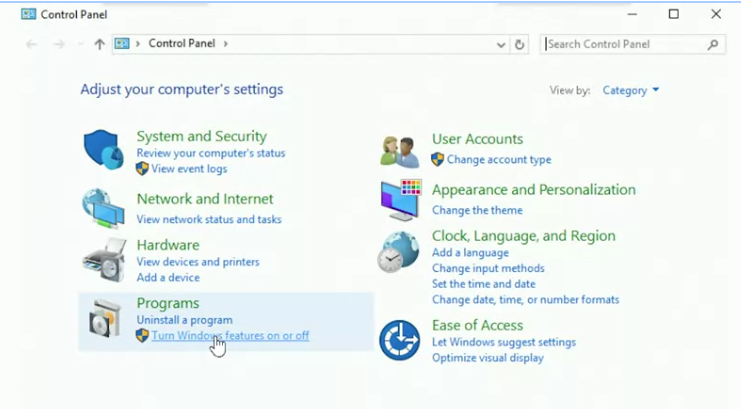741x409 pixels.
Task: Open the Programs disc box icon
Action: click(x=105, y=318)
